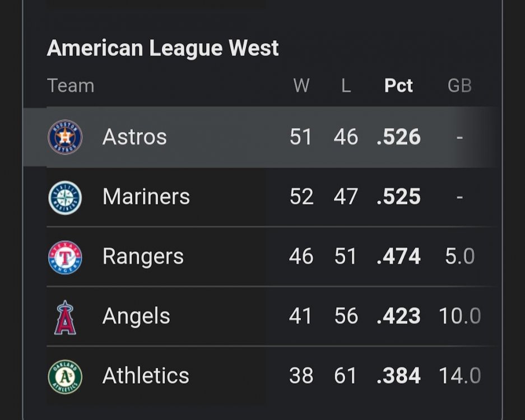Click the Astros .526 win percentage
This screenshot has height=420, width=525.
(x=398, y=137)
